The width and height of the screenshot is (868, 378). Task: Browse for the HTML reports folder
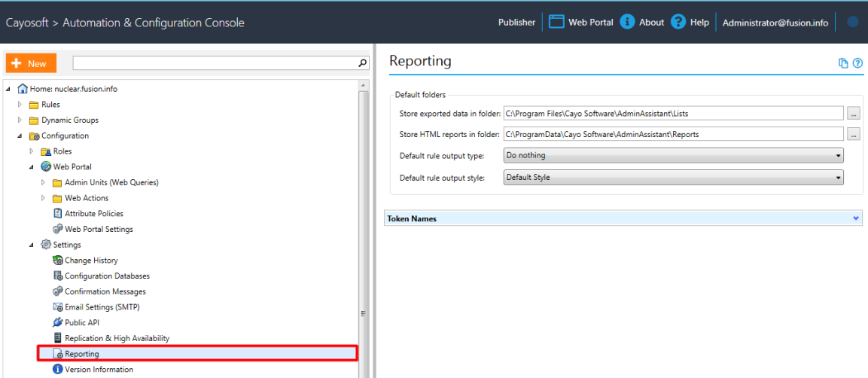[x=854, y=134]
